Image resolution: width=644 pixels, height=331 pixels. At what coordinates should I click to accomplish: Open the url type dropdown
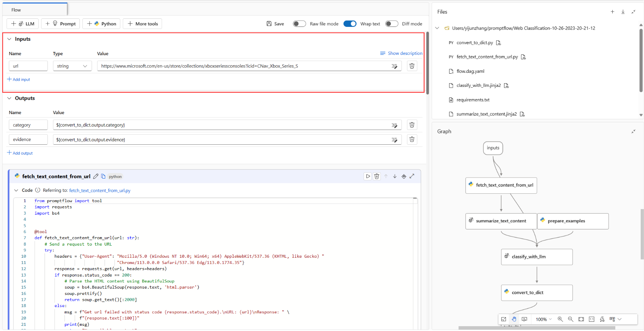pos(72,66)
